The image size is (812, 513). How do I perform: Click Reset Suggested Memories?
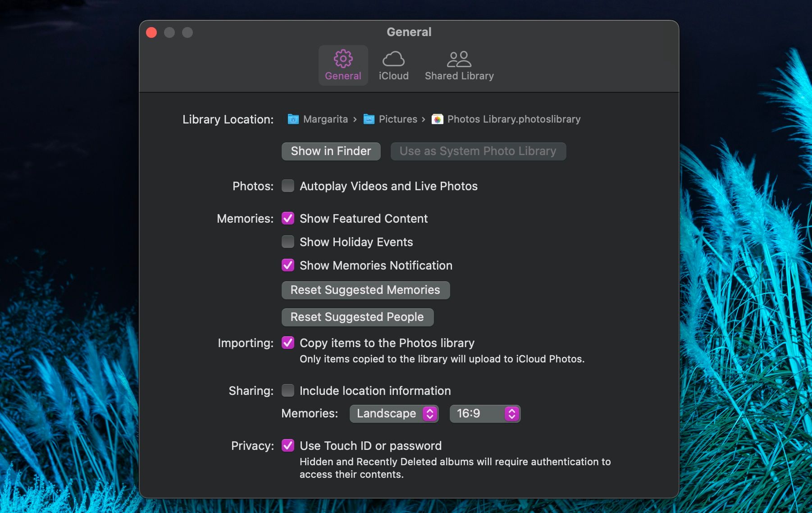[365, 290]
